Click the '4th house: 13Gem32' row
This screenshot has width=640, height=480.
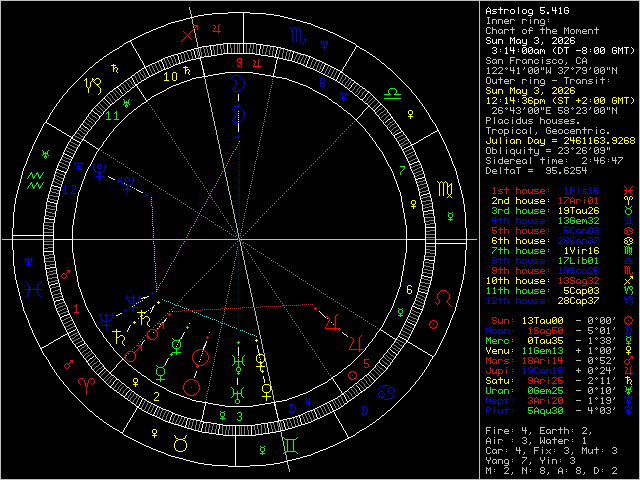[545, 221]
